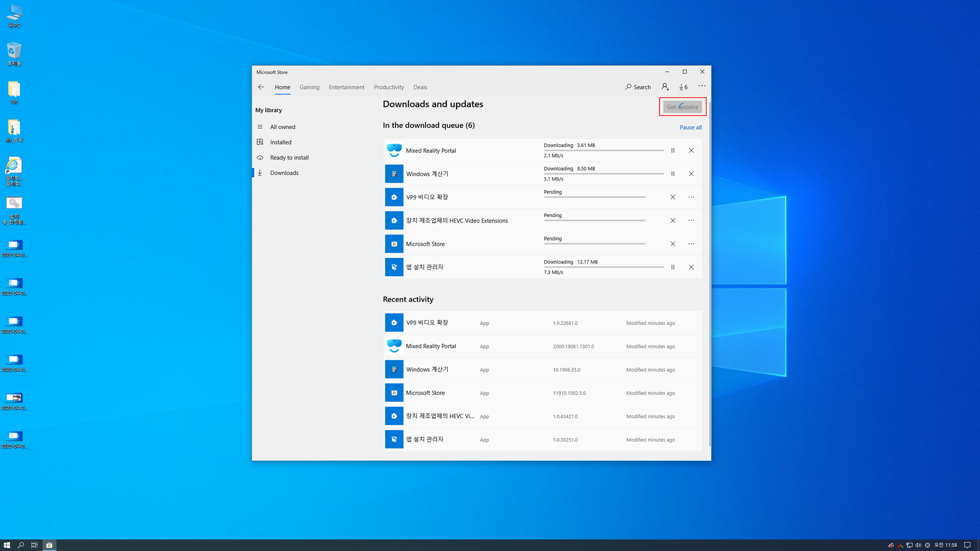Open more options for queued Microsoft Store
This screenshot has height=551, width=980.
pyautogui.click(x=691, y=244)
